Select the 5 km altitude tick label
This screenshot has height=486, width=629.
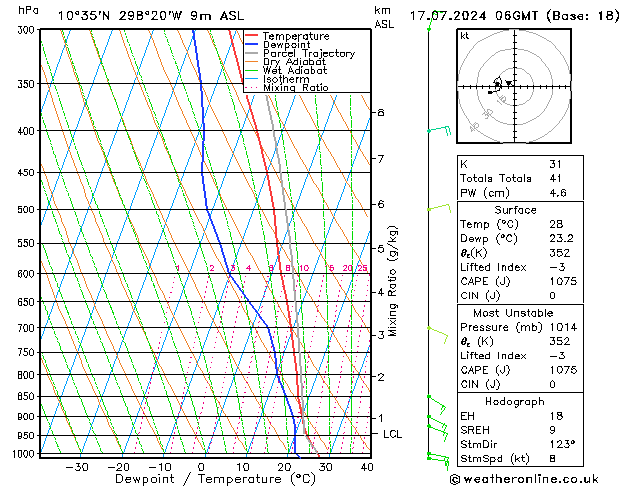[381, 249]
